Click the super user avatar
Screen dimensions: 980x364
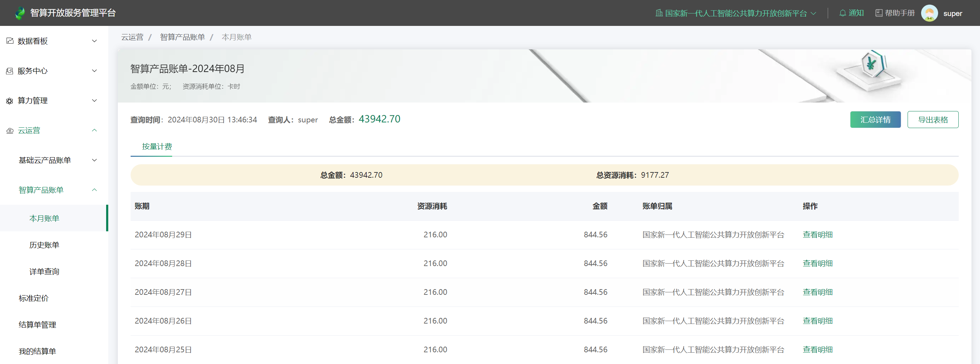[929, 13]
